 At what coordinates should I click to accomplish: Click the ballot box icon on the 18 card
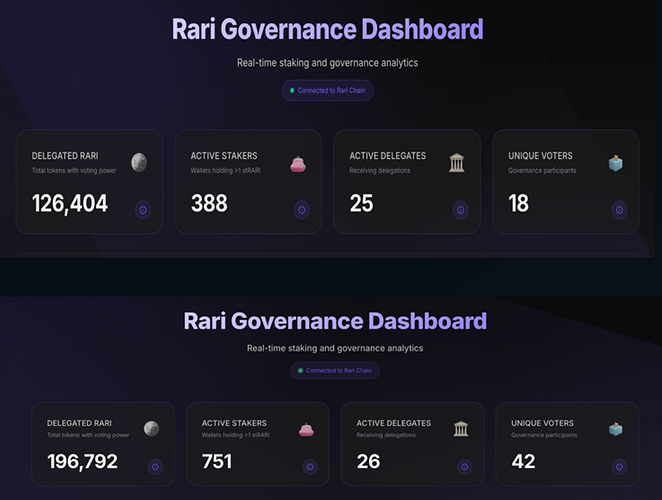pos(616,163)
